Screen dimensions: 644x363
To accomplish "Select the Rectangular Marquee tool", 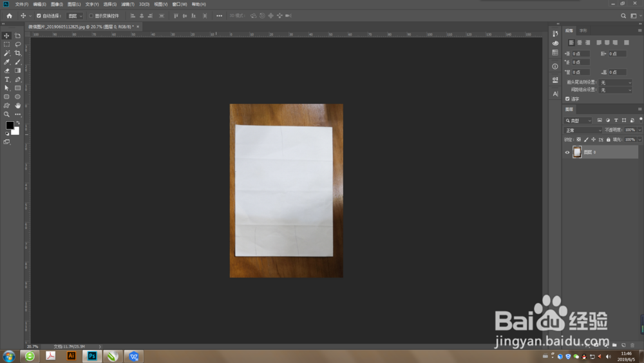I will [6, 44].
